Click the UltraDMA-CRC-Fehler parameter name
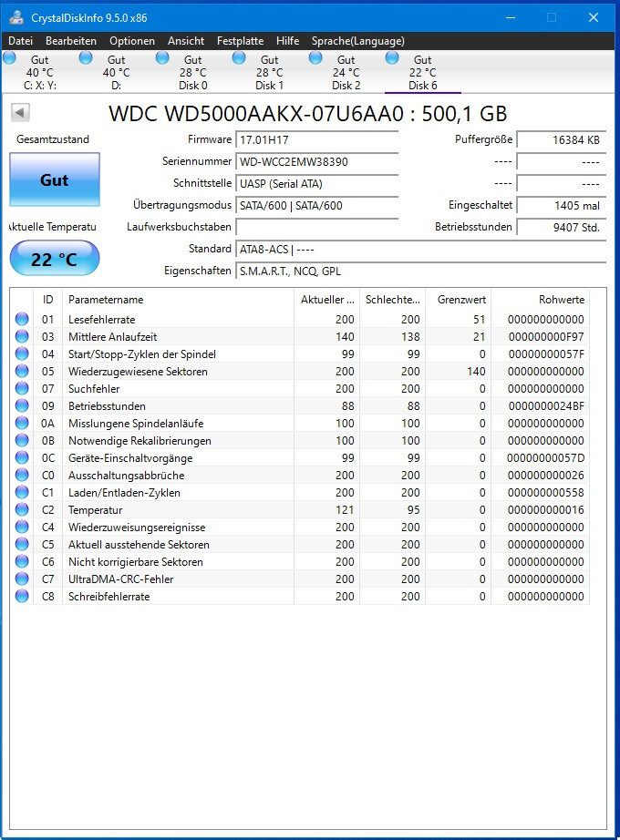Viewport: 620px width, 840px height. click(x=120, y=579)
